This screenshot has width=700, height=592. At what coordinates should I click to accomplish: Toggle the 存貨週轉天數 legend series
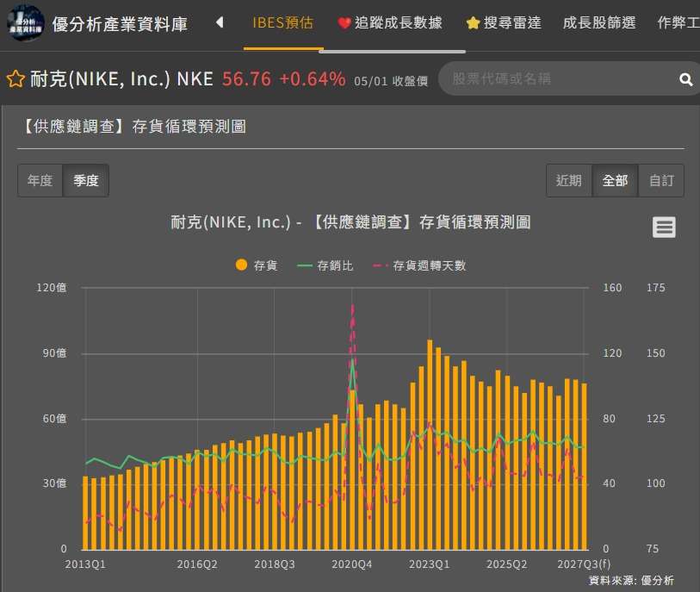[419, 265]
